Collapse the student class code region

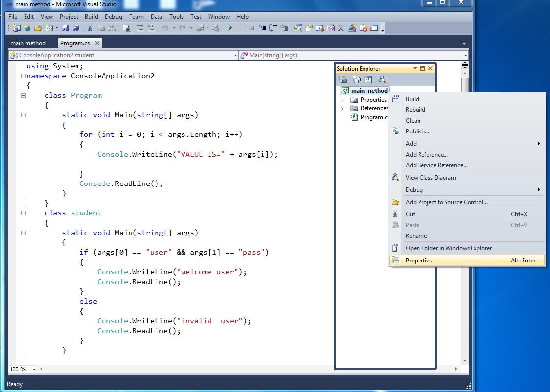tap(24, 213)
